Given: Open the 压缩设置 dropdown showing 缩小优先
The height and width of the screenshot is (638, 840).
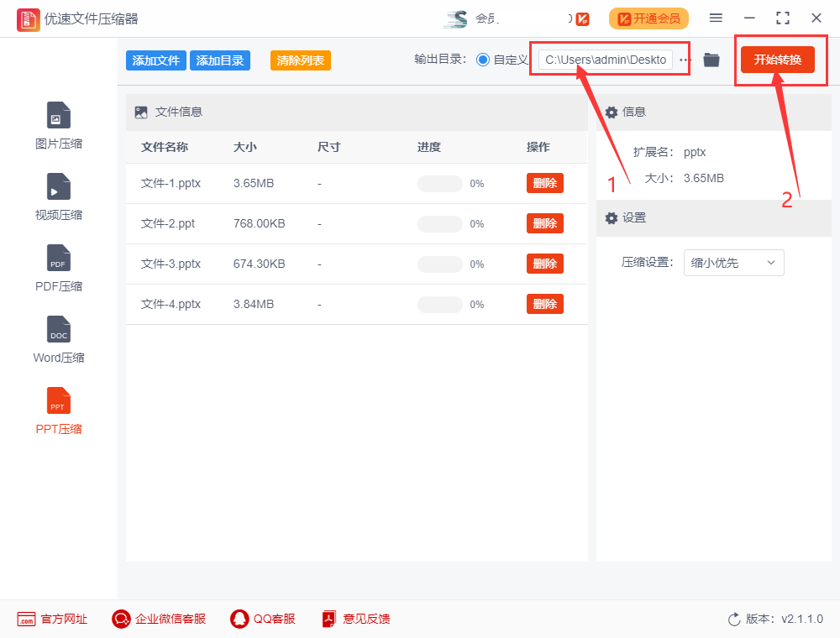Looking at the screenshot, I should pos(733,263).
